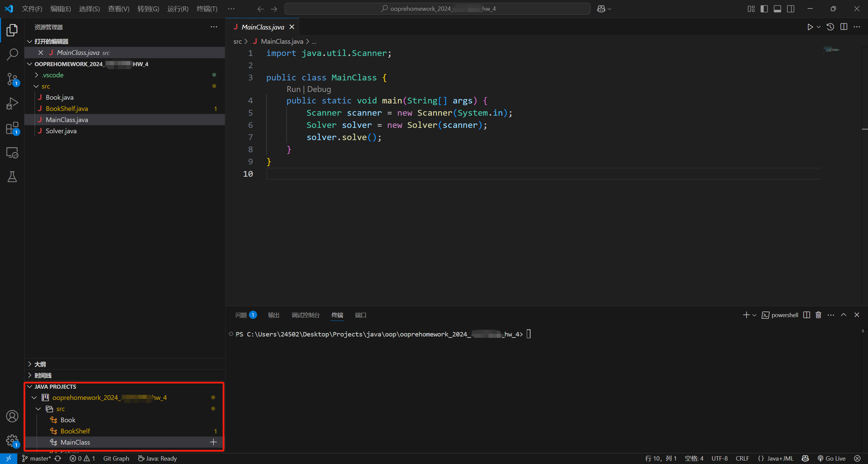Screen dimensions: 868x464
Task: Toggle the primary sidebar visibility
Action: [764, 9]
